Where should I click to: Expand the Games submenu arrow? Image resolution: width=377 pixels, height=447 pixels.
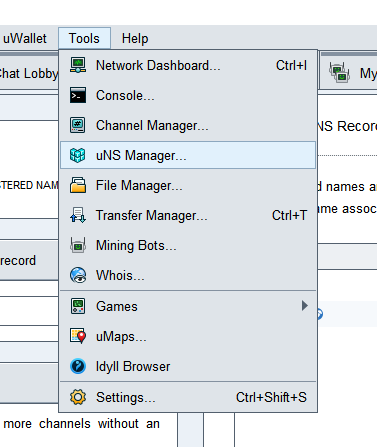pyautogui.click(x=304, y=306)
